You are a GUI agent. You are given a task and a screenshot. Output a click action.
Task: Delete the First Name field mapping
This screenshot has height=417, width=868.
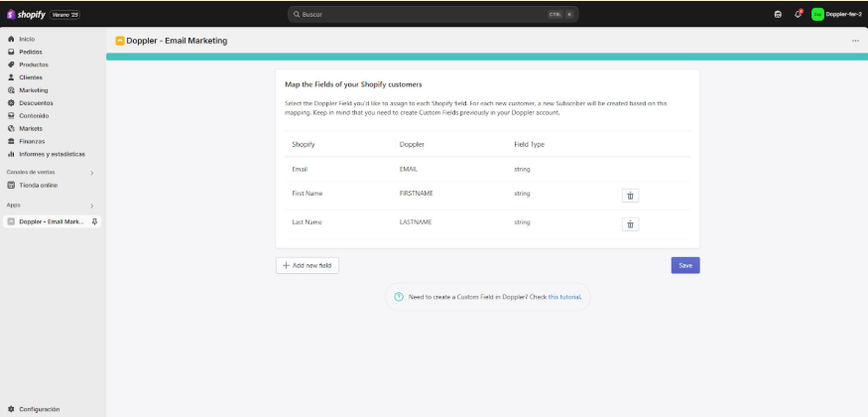tap(630, 196)
